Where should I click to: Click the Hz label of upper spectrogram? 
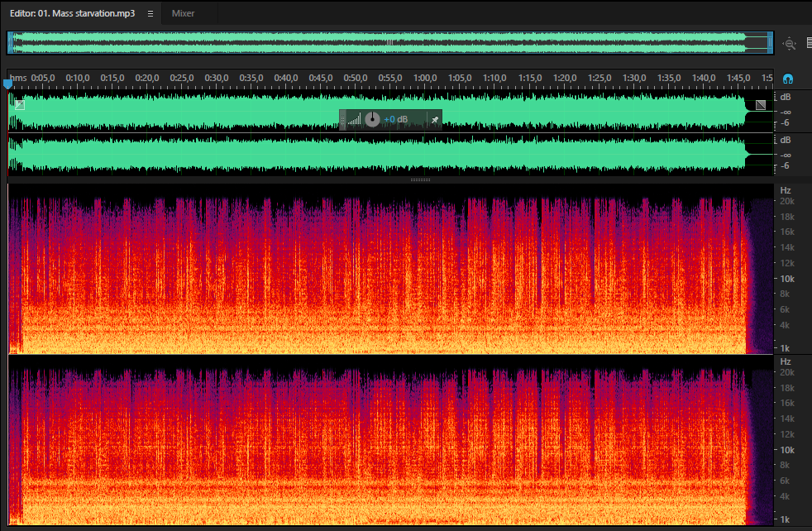(x=785, y=190)
